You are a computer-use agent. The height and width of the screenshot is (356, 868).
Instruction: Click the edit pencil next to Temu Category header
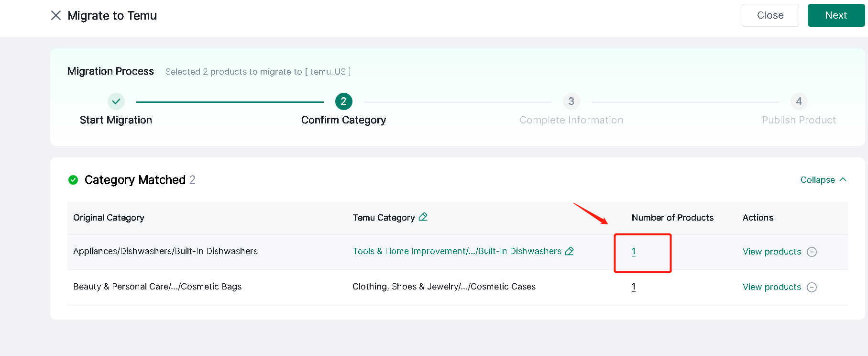(423, 217)
